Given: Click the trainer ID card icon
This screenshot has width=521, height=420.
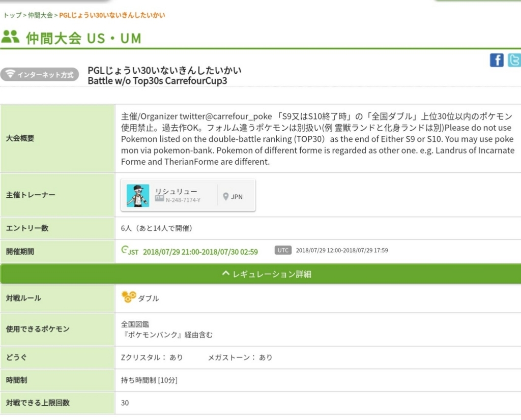Looking at the screenshot, I should 159,198.
